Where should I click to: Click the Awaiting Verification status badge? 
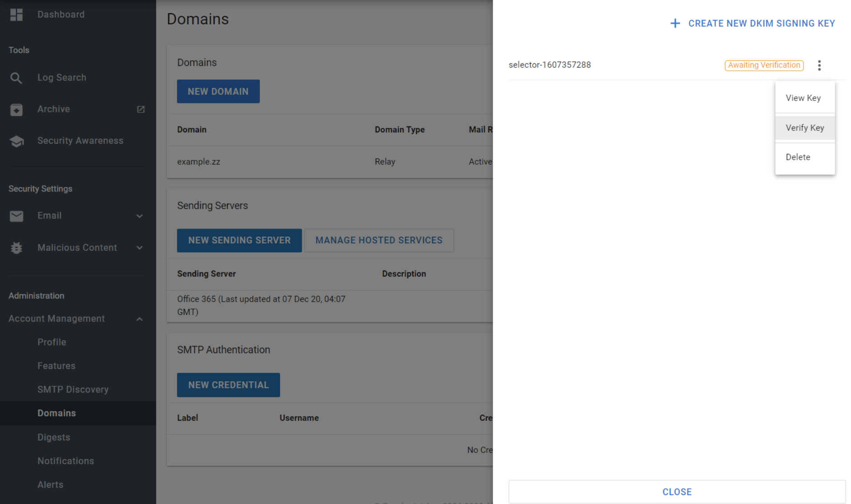click(764, 65)
